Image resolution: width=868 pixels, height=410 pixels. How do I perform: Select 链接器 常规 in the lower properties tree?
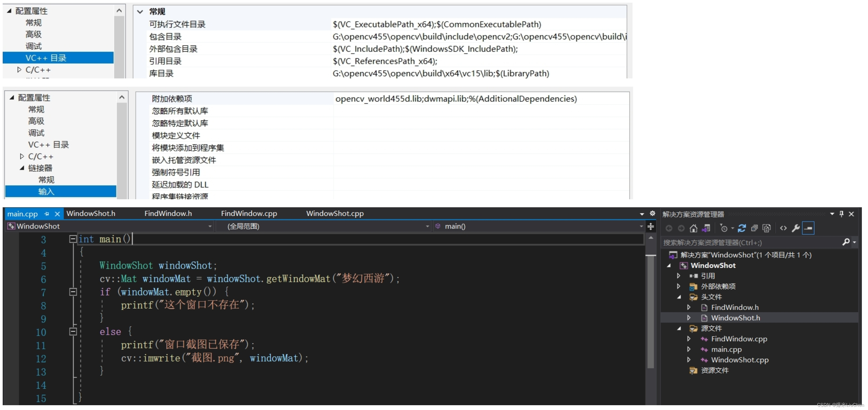coord(46,180)
